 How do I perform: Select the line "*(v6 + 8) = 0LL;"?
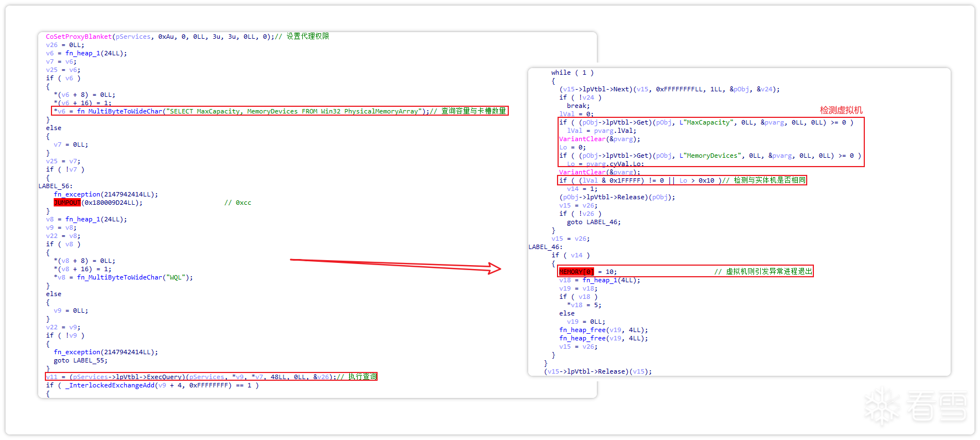85,95
